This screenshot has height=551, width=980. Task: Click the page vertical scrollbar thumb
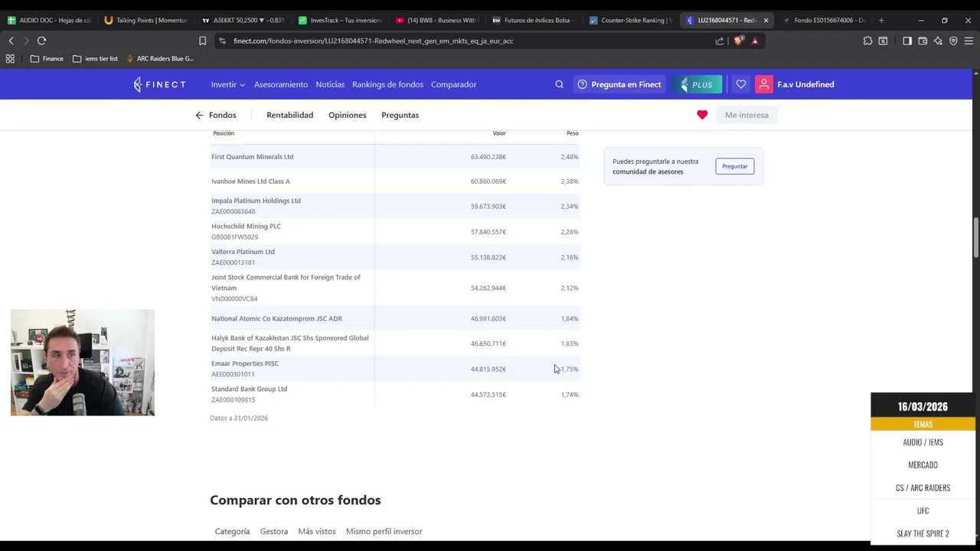pos(975,238)
